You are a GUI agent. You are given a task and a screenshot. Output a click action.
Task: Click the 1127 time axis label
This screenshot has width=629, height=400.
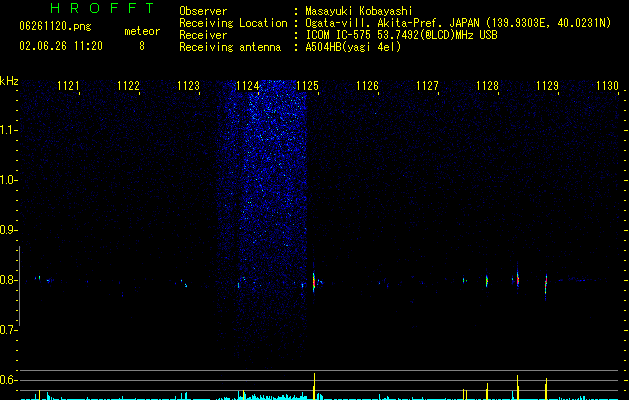coord(427,86)
